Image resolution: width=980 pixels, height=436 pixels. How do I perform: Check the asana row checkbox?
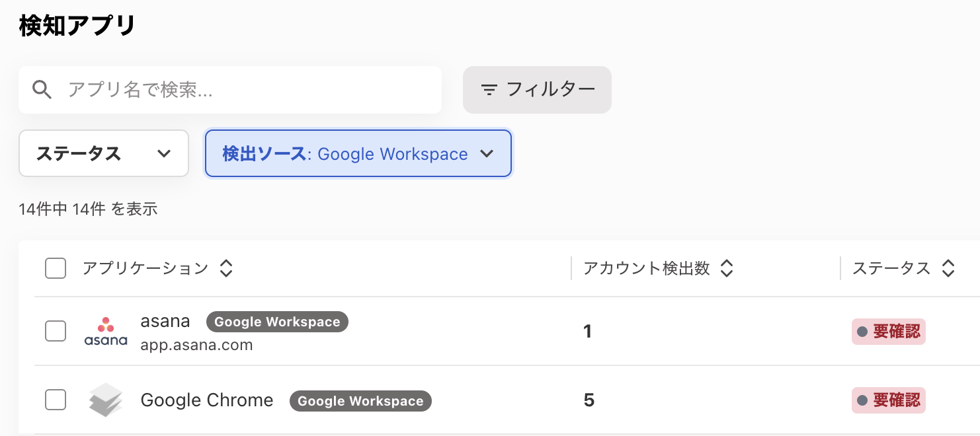56,331
